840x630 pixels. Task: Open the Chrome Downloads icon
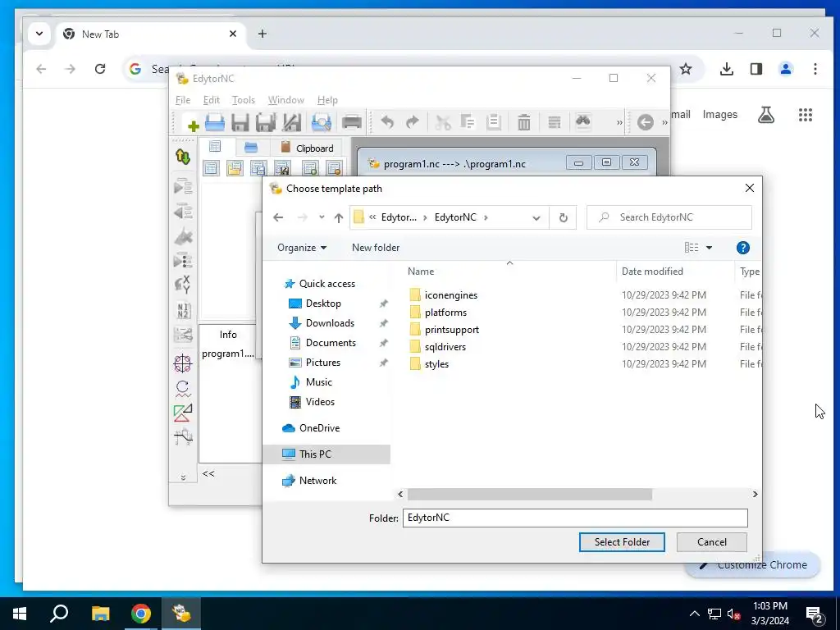click(727, 69)
